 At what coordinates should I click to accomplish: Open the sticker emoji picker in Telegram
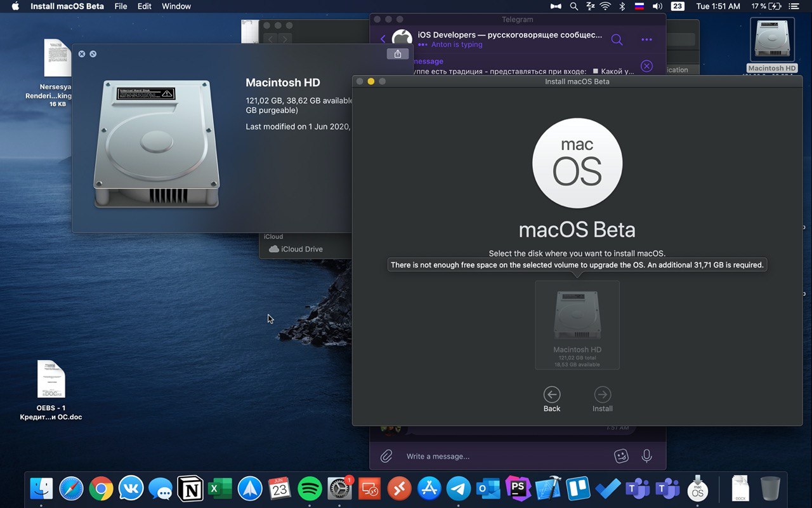pos(621,456)
